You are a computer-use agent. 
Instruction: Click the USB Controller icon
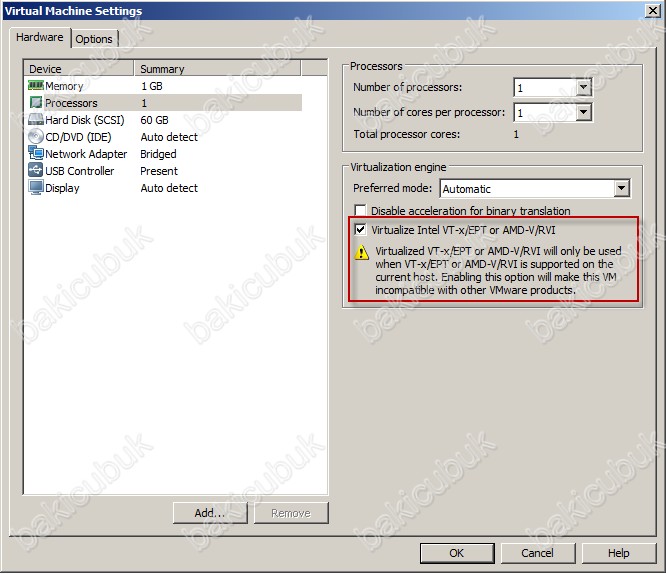click(x=36, y=170)
